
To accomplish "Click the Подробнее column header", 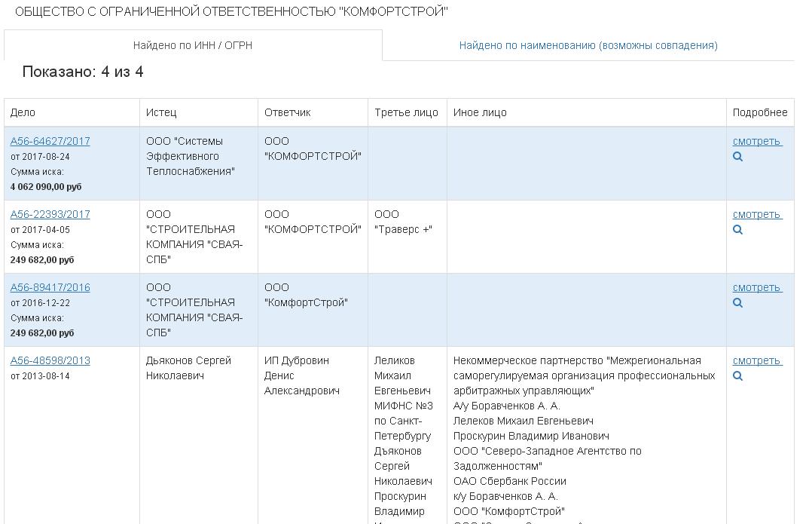I will pyautogui.click(x=760, y=112).
